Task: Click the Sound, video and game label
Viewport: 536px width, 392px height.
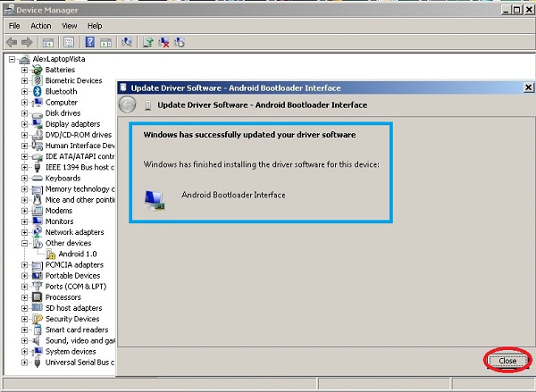Action: [x=80, y=341]
